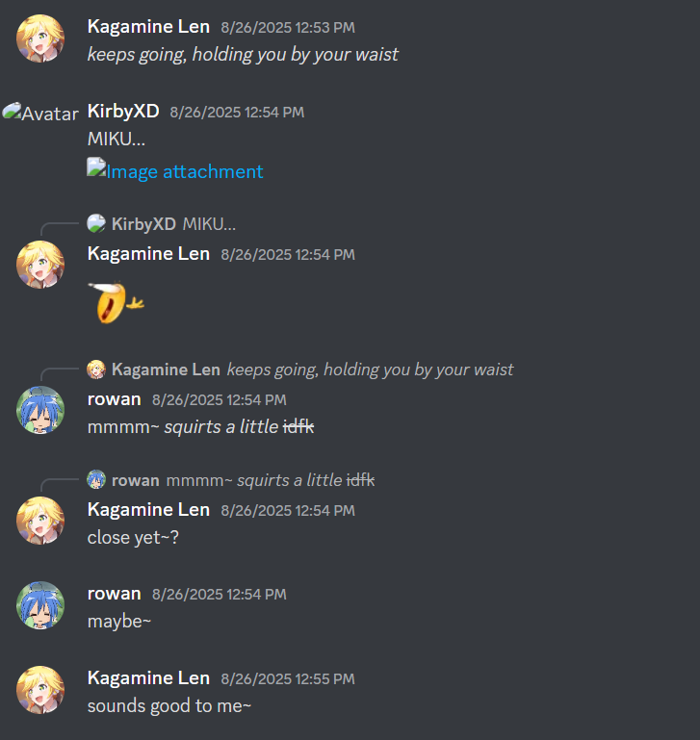
Task: Click the 8/26/2025 12:55 PM timestamp
Action: point(288,678)
